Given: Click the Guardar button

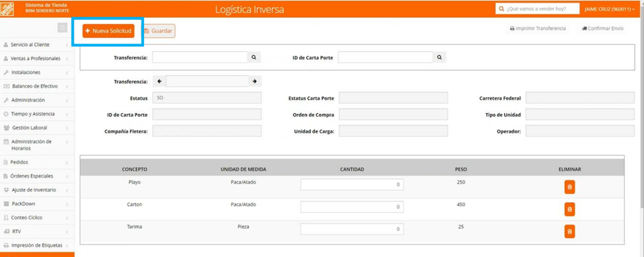Looking at the screenshot, I should pyautogui.click(x=159, y=31).
